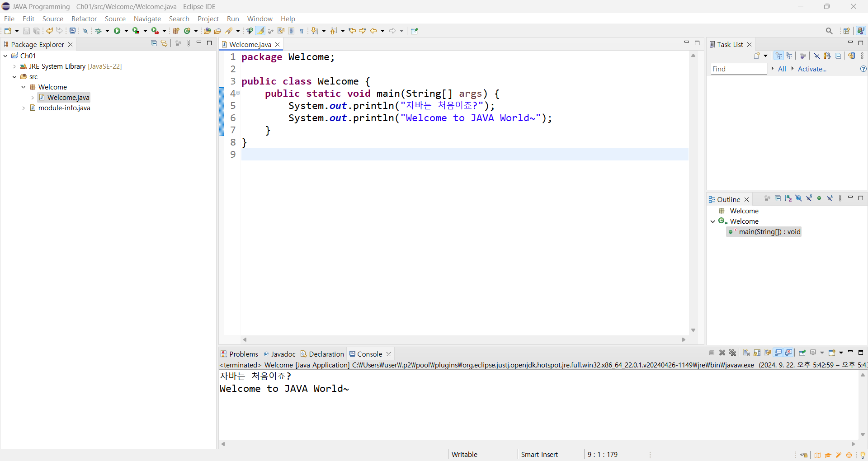868x461 pixels.
Task: Click the Next Annotation down arrow icon
Action: point(314,31)
